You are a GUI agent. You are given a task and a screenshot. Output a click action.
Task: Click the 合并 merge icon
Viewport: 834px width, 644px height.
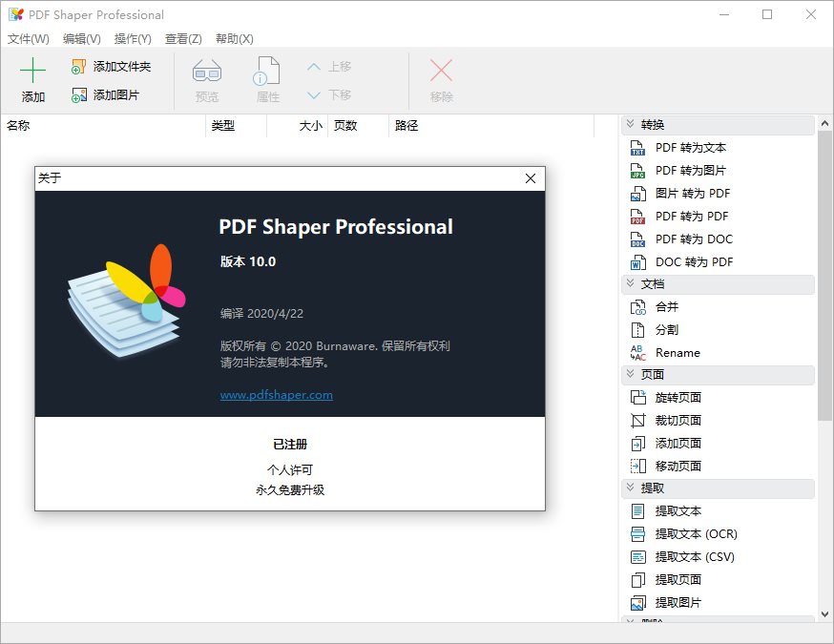click(x=637, y=307)
